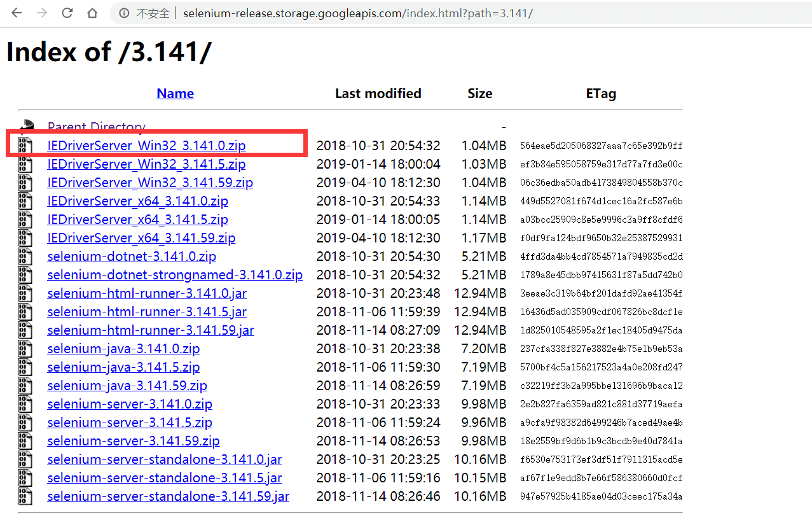The height and width of the screenshot is (518, 812).
Task: Click file icon beside selenium-java-3.141.59.zip
Action: pyautogui.click(x=25, y=386)
